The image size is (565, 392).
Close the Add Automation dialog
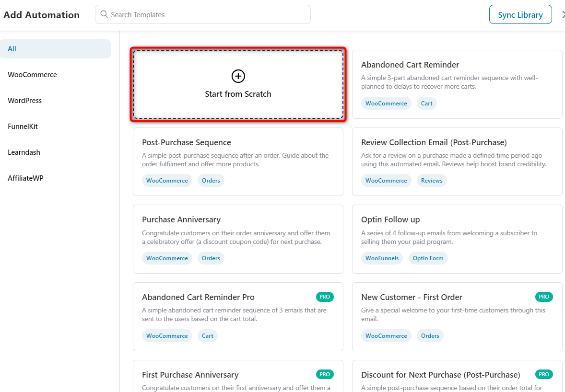point(563,15)
